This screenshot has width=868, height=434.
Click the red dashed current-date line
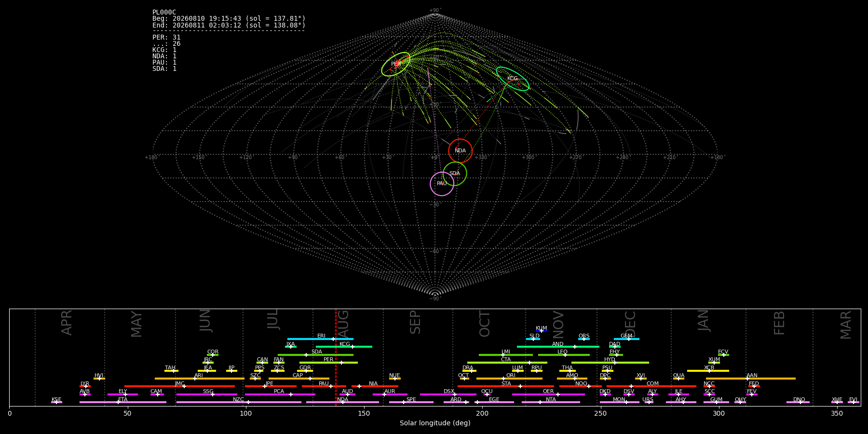(x=336, y=357)
